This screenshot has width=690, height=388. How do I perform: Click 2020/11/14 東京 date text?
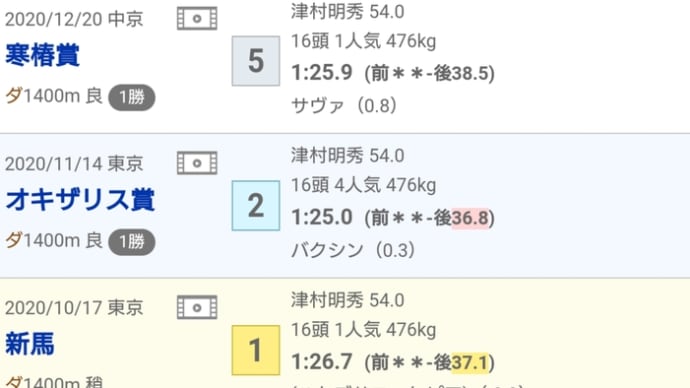coord(74,164)
